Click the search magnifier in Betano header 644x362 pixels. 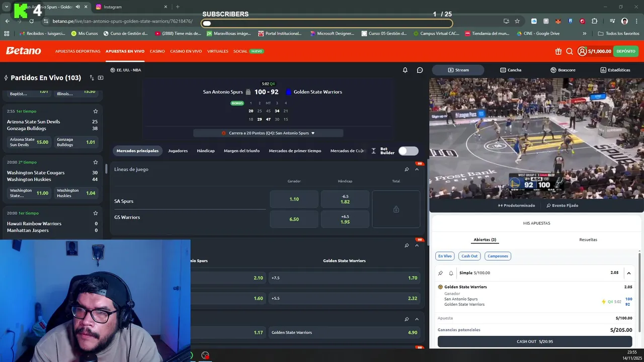[570, 51]
